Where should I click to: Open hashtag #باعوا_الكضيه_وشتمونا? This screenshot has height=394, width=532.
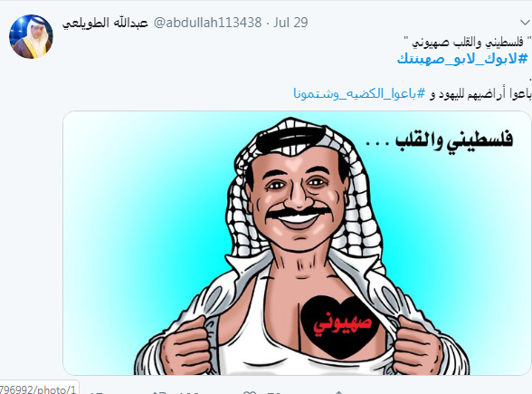click(359, 93)
